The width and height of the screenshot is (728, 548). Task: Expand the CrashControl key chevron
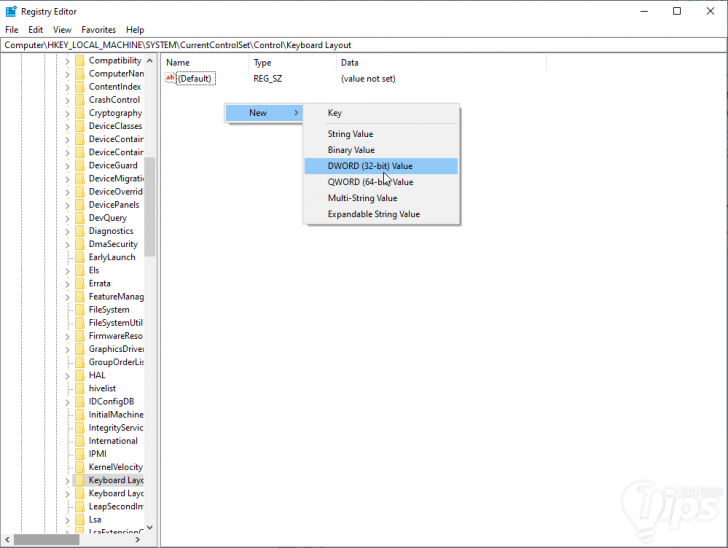(x=67, y=100)
